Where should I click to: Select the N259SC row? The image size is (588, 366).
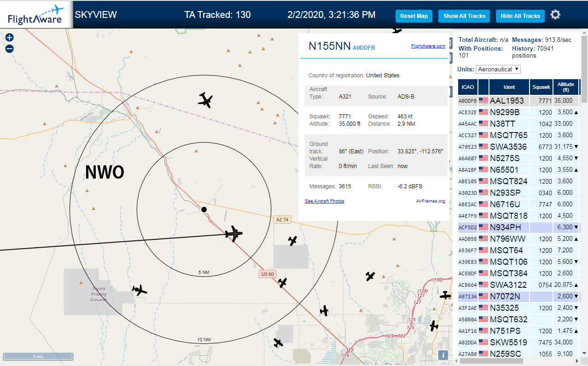519,354
